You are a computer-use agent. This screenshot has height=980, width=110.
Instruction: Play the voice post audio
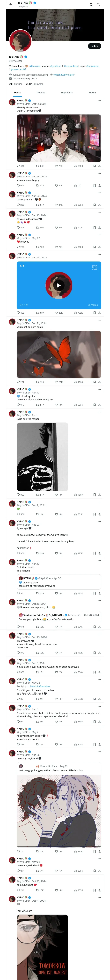tap(59, 286)
